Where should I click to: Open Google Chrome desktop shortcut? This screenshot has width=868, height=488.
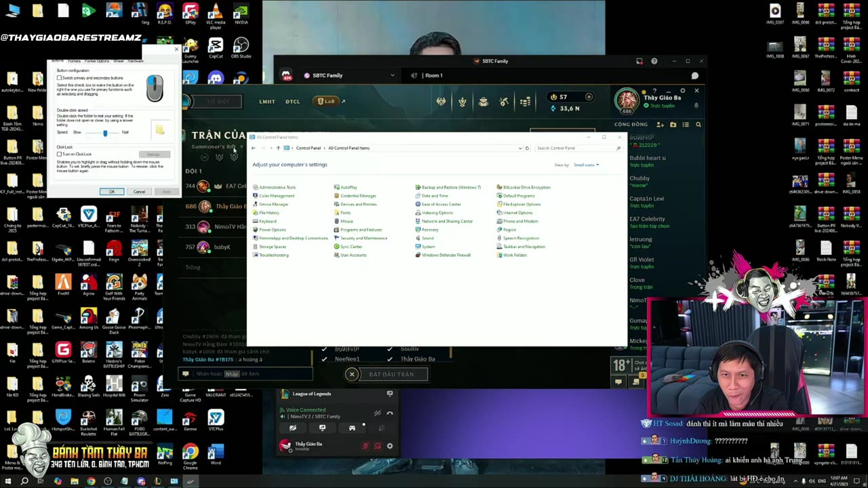click(x=190, y=455)
